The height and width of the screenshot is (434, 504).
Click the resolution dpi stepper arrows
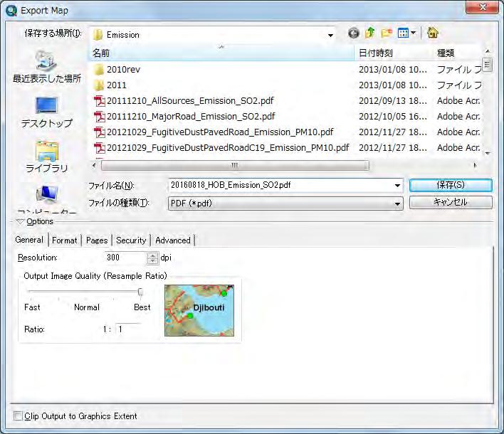pos(152,258)
